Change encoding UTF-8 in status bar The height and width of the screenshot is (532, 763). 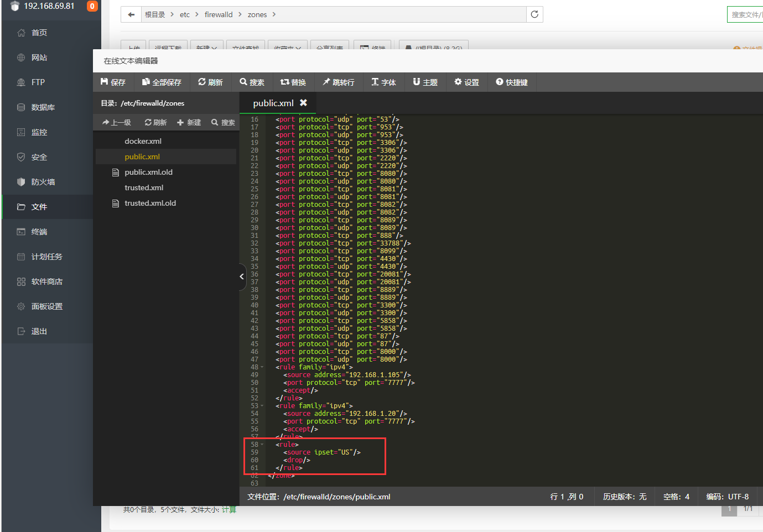pos(727,497)
